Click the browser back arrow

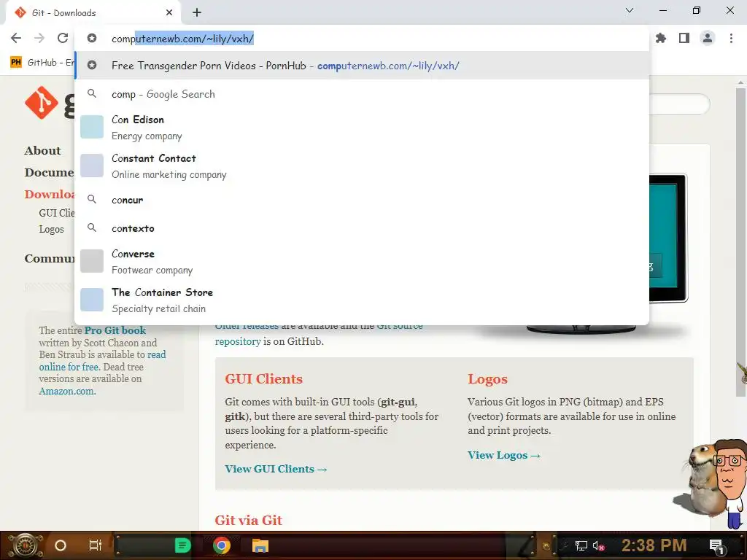(16, 38)
